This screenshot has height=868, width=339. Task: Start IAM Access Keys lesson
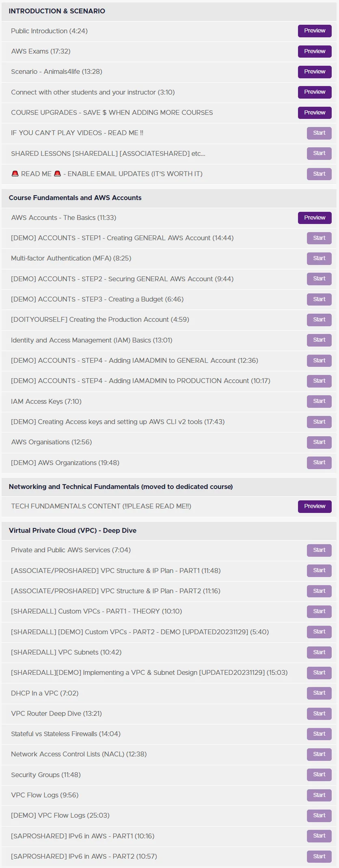tap(319, 401)
